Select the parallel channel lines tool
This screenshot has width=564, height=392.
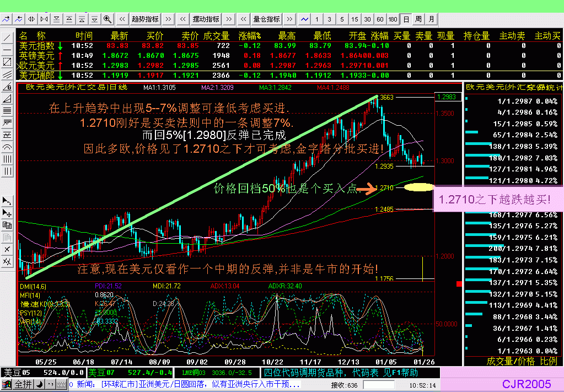(7, 74)
